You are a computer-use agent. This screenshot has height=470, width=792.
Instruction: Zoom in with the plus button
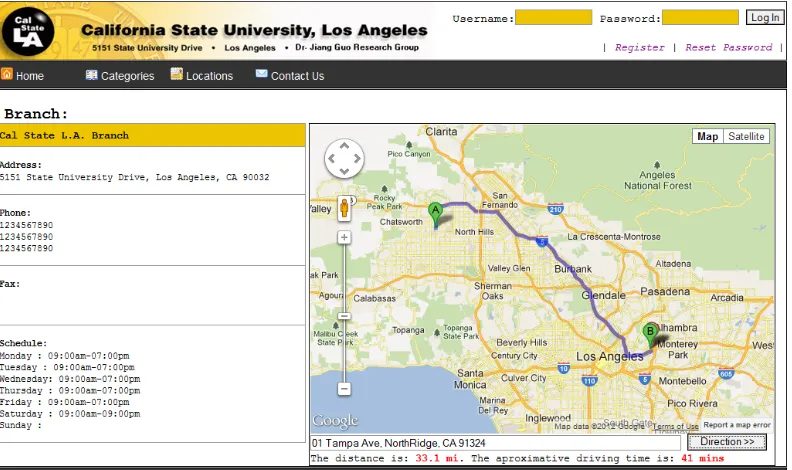344,237
